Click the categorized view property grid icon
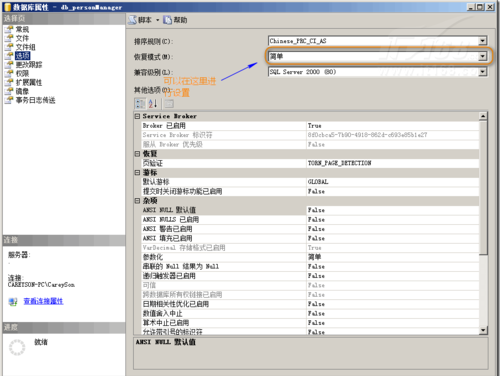The height and width of the screenshot is (376, 500). click(140, 104)
